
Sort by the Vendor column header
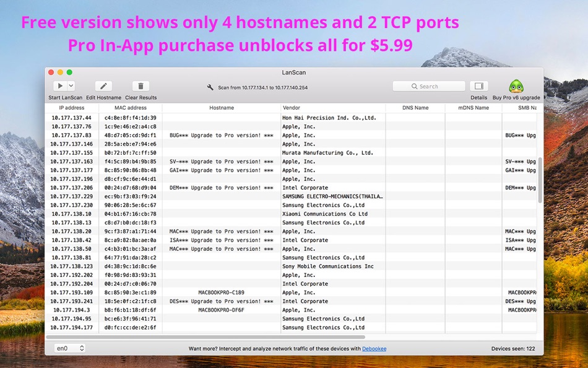[333, 108]
